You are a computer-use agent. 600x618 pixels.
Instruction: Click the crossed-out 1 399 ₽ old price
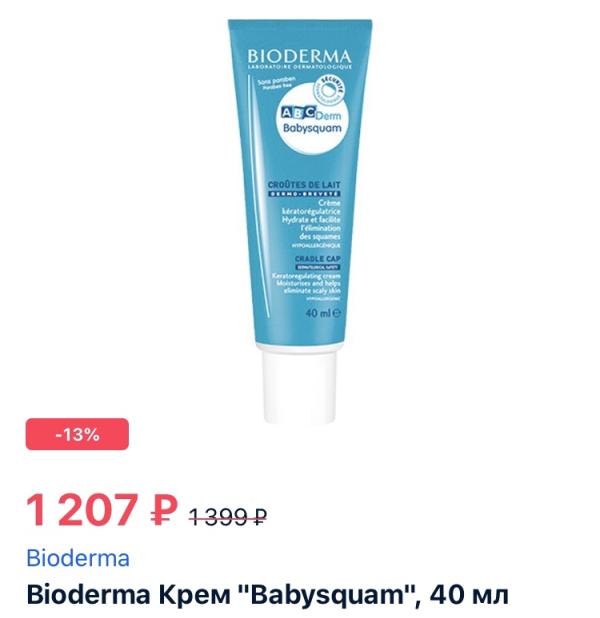228,516
